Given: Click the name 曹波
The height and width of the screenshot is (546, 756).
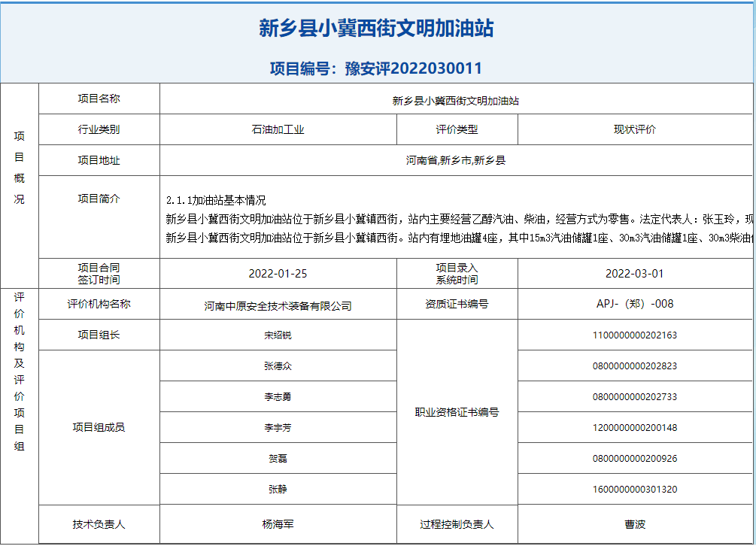Looking at the screenshot, I should click(634, 524).
